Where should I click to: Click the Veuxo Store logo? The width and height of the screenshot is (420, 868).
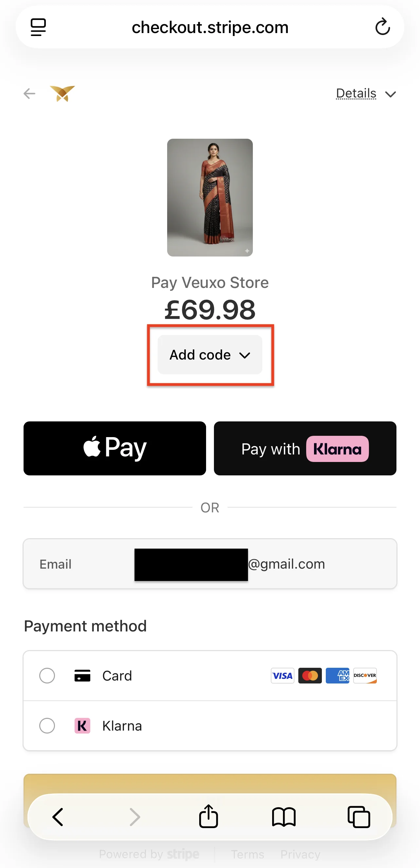[63, 93]
